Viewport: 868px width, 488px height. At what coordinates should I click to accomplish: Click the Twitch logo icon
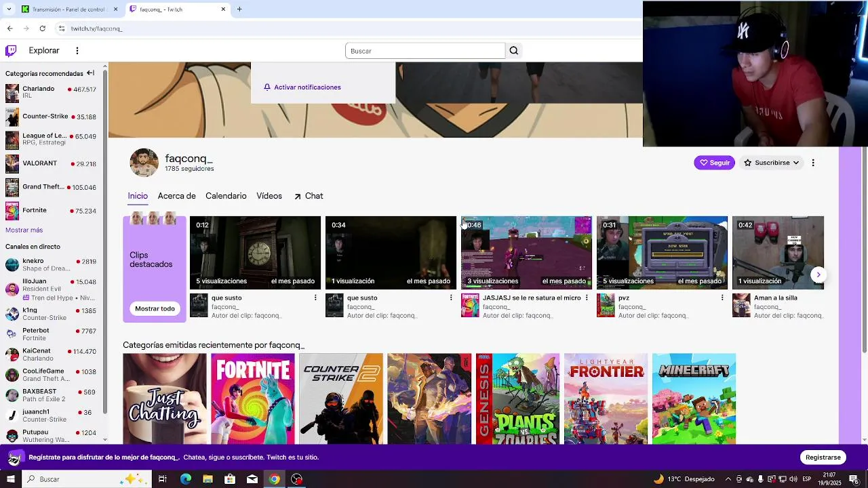[x=11, y=50]
